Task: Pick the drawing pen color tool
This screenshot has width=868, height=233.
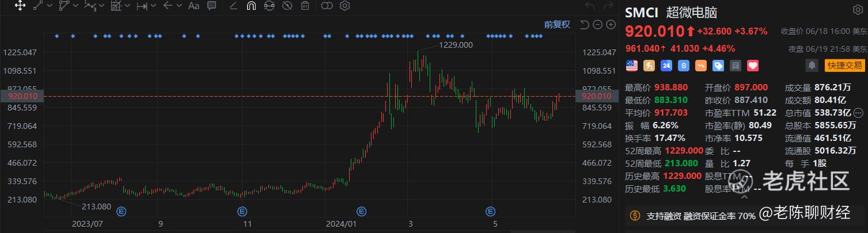Action: click(x=233, y=6)
